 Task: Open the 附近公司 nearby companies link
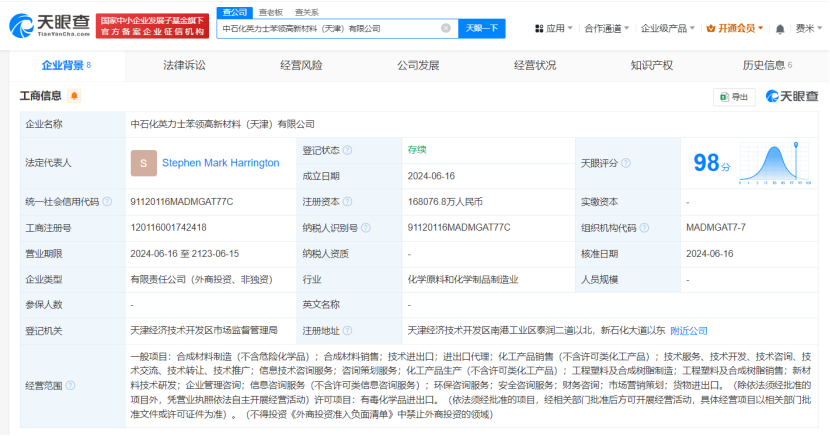[688, 331]
